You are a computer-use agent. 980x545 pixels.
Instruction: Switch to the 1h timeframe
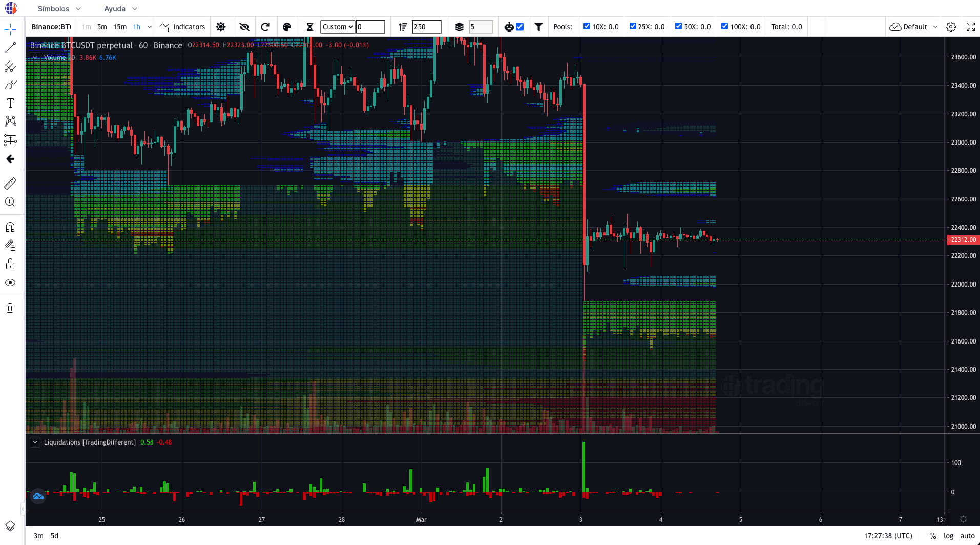[137, 27]
